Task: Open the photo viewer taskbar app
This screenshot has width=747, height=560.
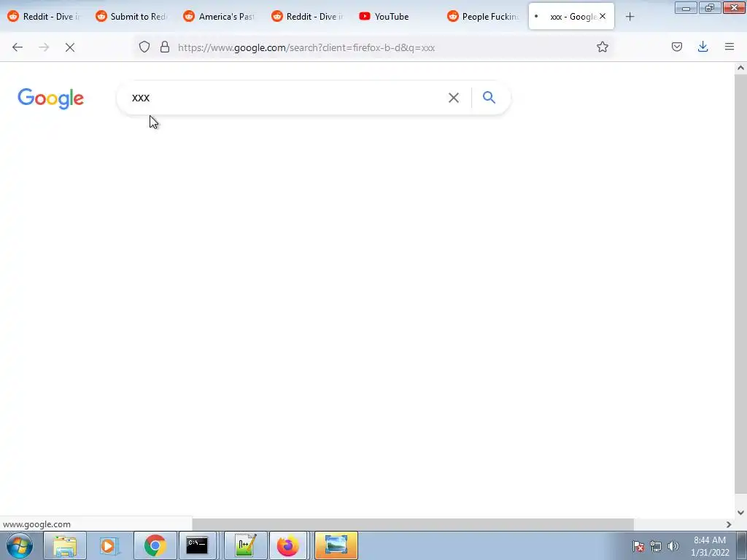Action: coord(336,545)
